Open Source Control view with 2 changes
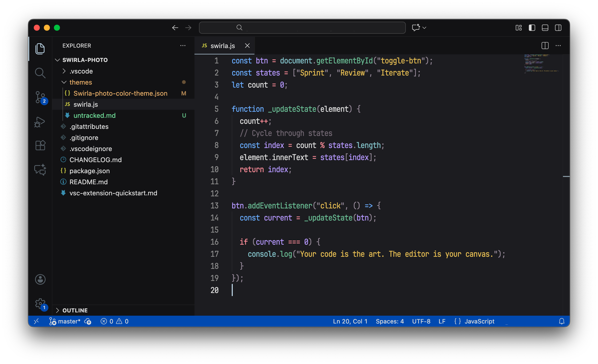Image resolution: width=598 pixels, height=364 pixels. (x=40, y=97)
